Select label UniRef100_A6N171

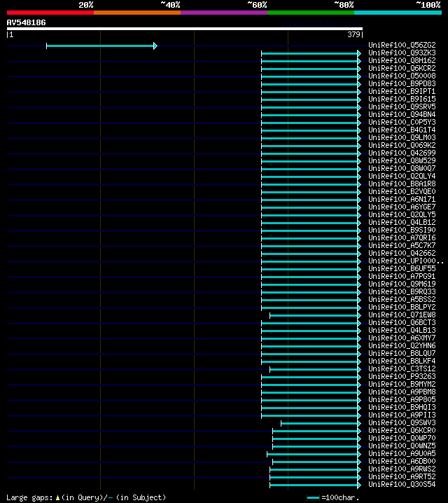[402, 199]
